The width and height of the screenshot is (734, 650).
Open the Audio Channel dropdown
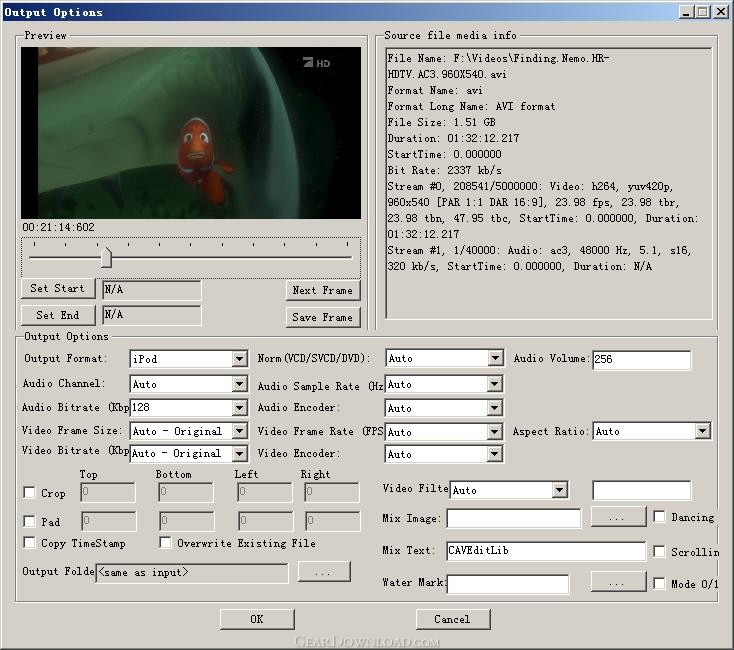tap(189, 384)
